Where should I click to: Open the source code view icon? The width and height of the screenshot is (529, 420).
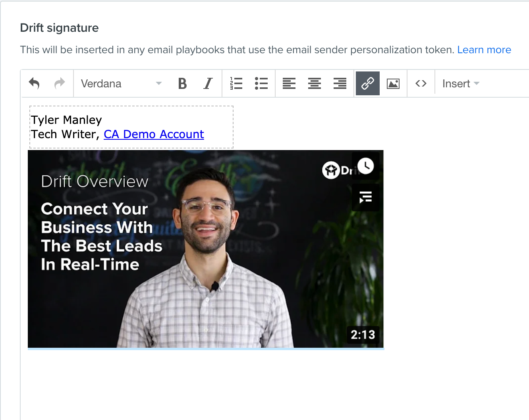point(421,83)
